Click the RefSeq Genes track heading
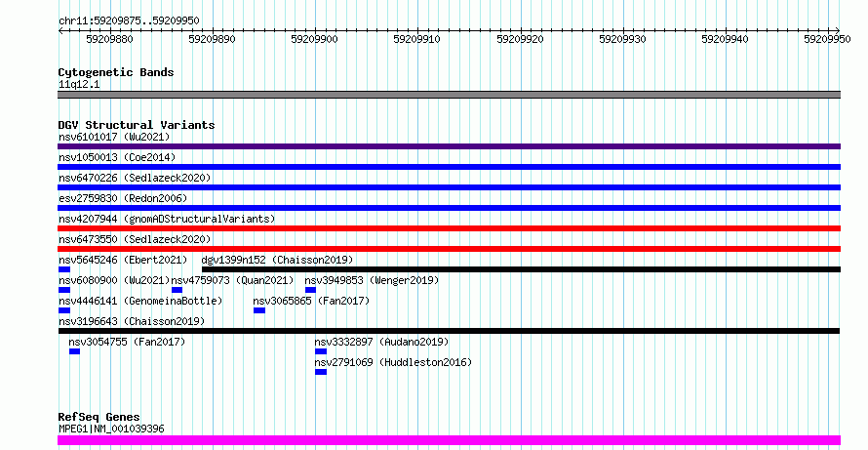Image resolution: width=868 pixels, height=450 pixels. (99, 418)
